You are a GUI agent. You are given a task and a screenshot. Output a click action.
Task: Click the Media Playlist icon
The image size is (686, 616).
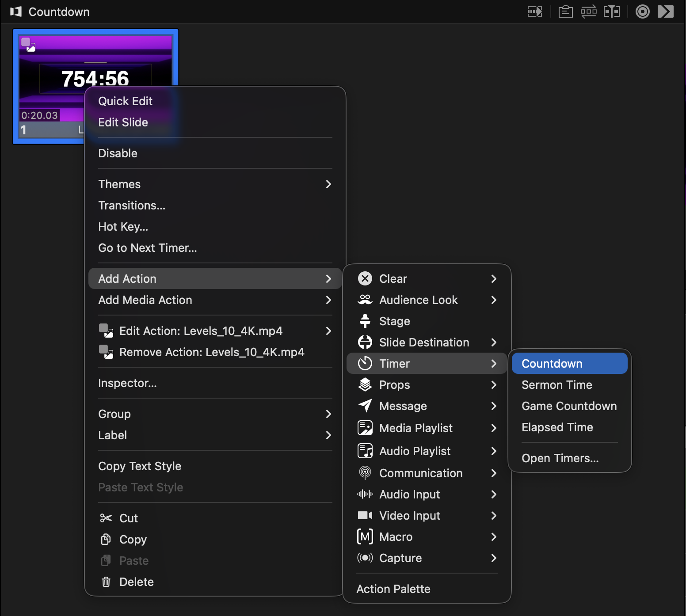[x=365, y=428]
